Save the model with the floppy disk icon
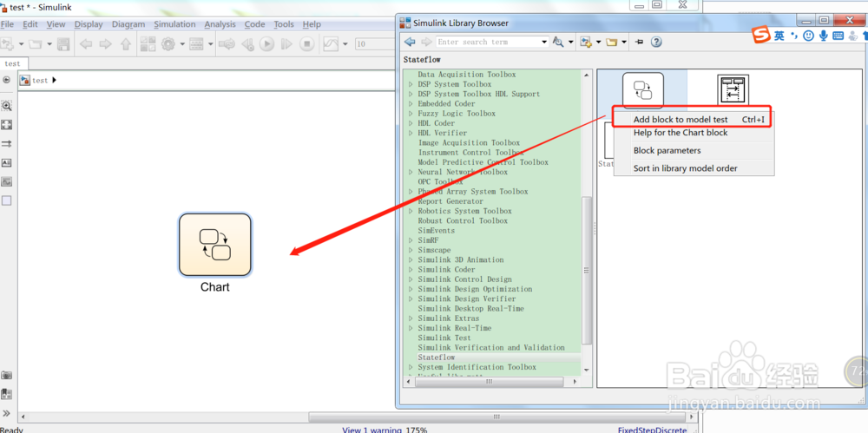The width and height of the screenshot is (868, 433). [63, 43]
